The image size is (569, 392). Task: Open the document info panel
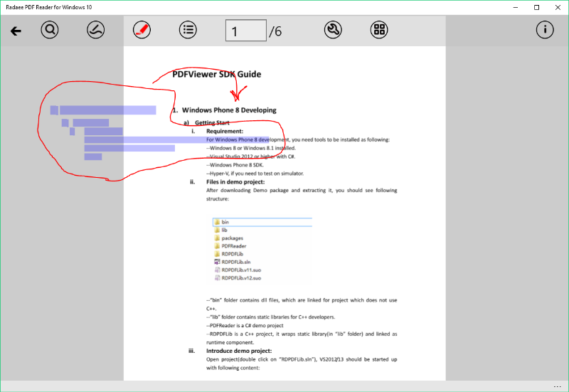pos(545,30)
